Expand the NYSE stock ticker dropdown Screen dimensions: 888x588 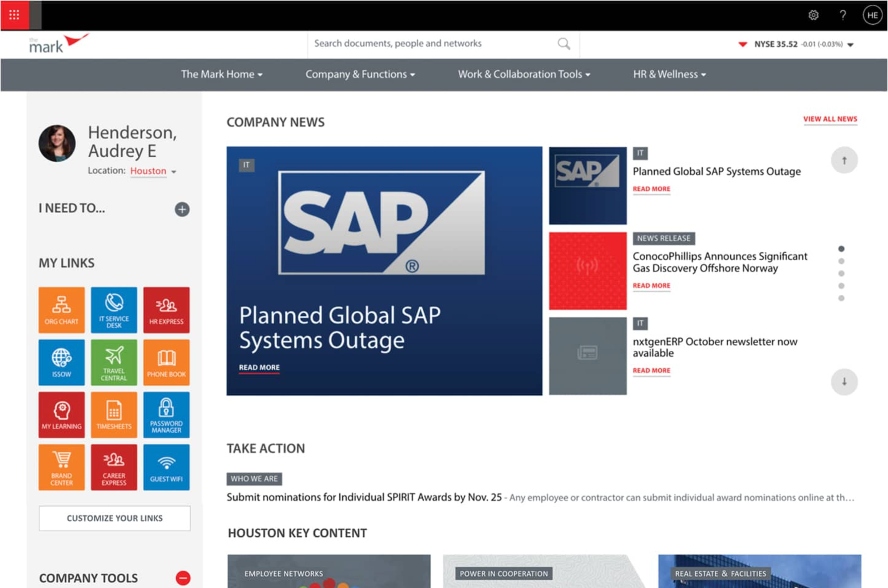[x=850, y=45]
